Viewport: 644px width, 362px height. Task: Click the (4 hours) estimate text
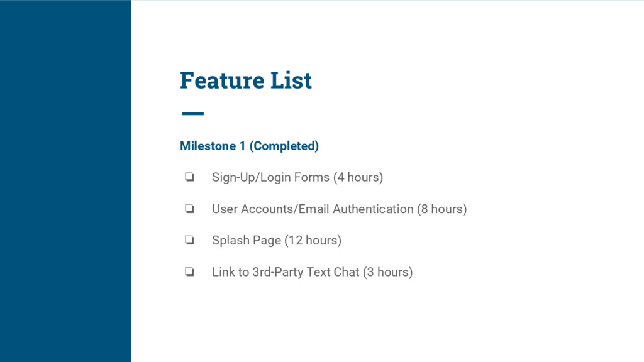pos(358,177)
